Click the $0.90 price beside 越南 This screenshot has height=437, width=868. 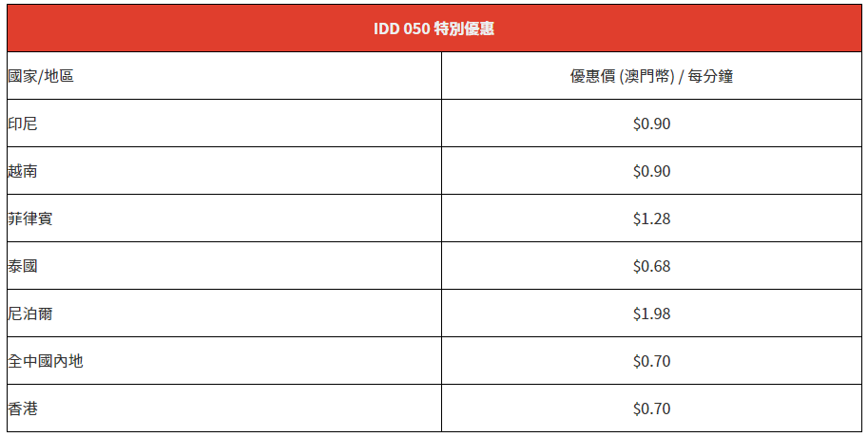point(651,171)
